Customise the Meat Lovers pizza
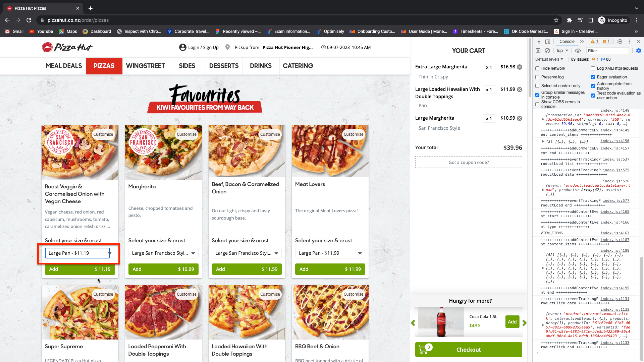The height and width of the screenshot is (362, 644). [353, 134]
